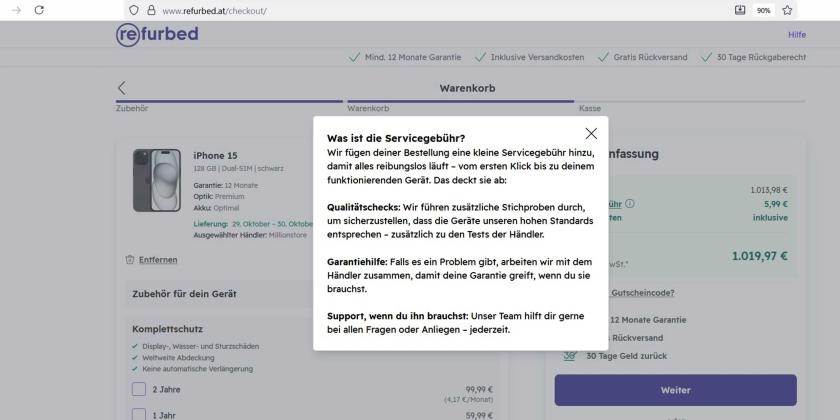This screenshot has width=840, height=420.
Task: Select the Zubehör checkout step
Action: coord(132,108)
